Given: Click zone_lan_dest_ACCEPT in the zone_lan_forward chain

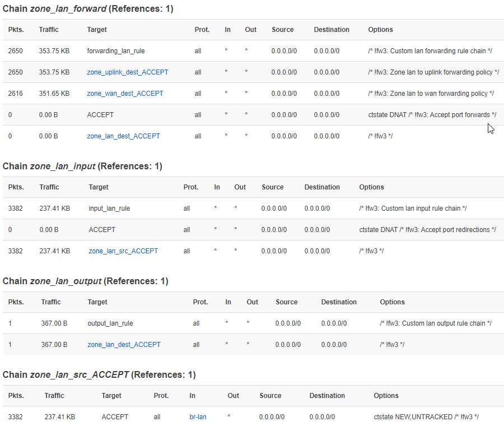Looking at the screenshot, I should (x=123, y=136).
